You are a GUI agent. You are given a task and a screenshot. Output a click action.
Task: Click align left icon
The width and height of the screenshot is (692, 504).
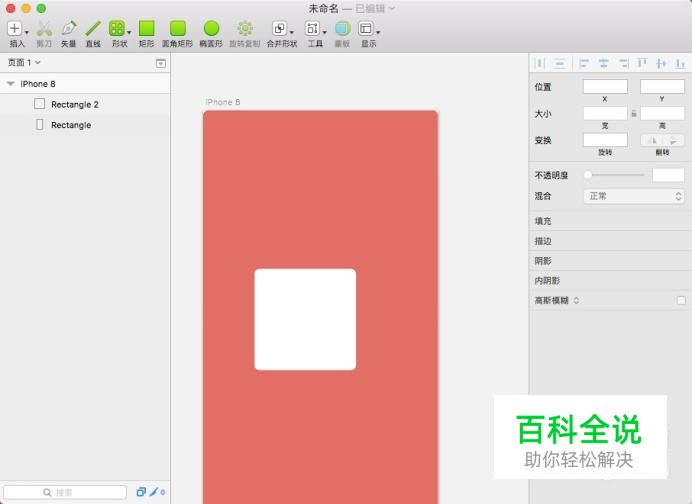coord(584,64)
